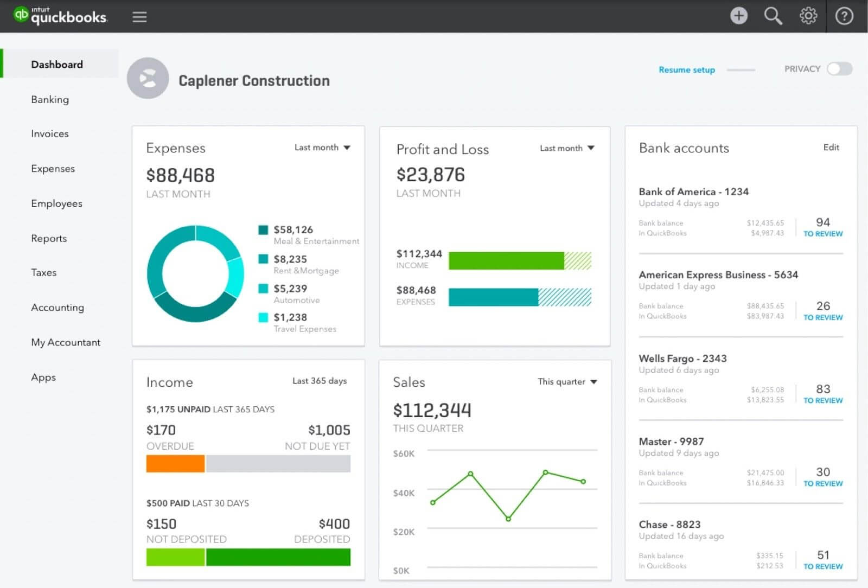Click the QuickBooks logo in header

click(60, 16)
